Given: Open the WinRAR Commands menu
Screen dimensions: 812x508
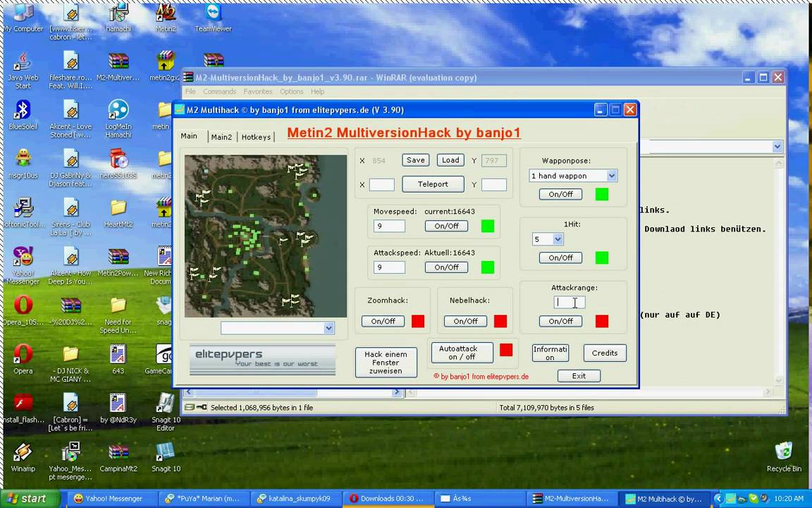Looking at the screenshot, I should (220, 91).
